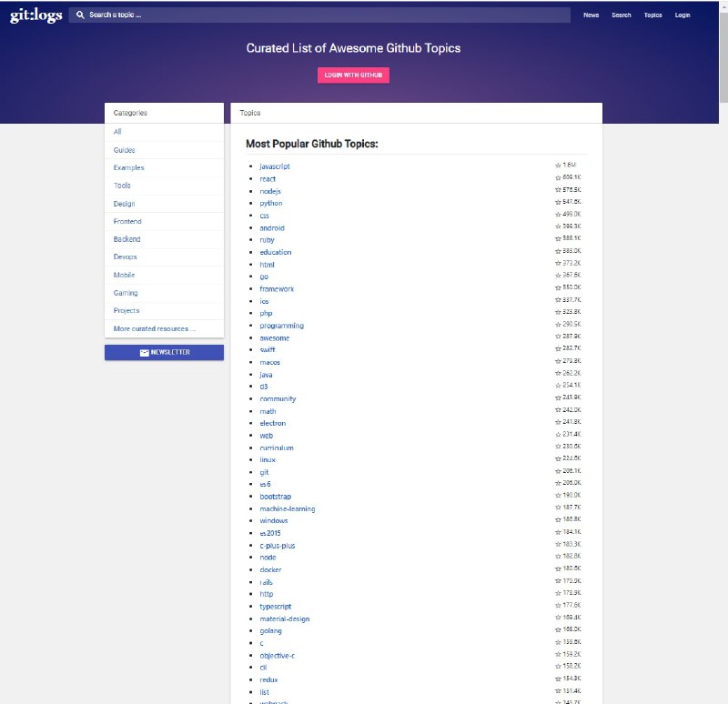Viewport: 728px width, 704px height.
Task: Open the programming topic
Action: (x=281, y=326)
